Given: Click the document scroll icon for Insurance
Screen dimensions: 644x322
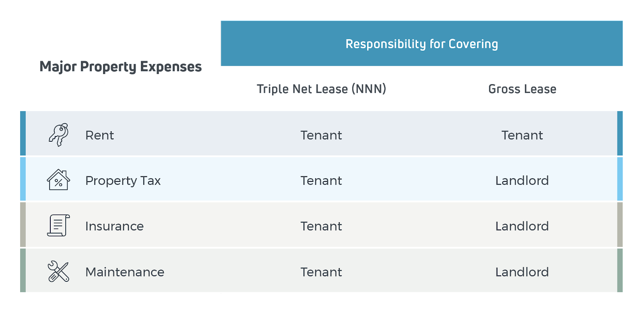Looking at the screenshot, I should tap(58, 225).
